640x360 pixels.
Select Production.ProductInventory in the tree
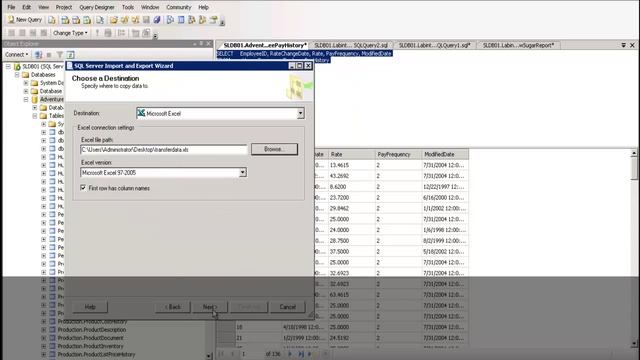90,346
